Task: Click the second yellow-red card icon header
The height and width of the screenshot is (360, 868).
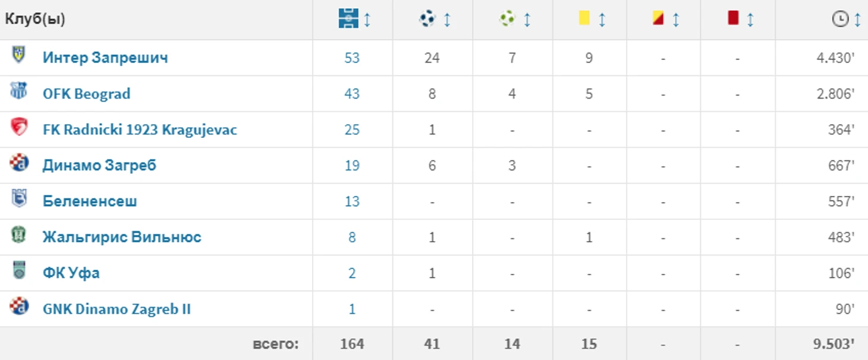Action: (x=658, y=19)
